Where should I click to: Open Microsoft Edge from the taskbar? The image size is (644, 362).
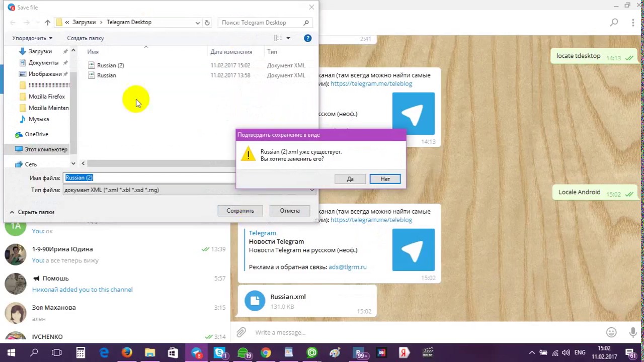pos(104,353)
